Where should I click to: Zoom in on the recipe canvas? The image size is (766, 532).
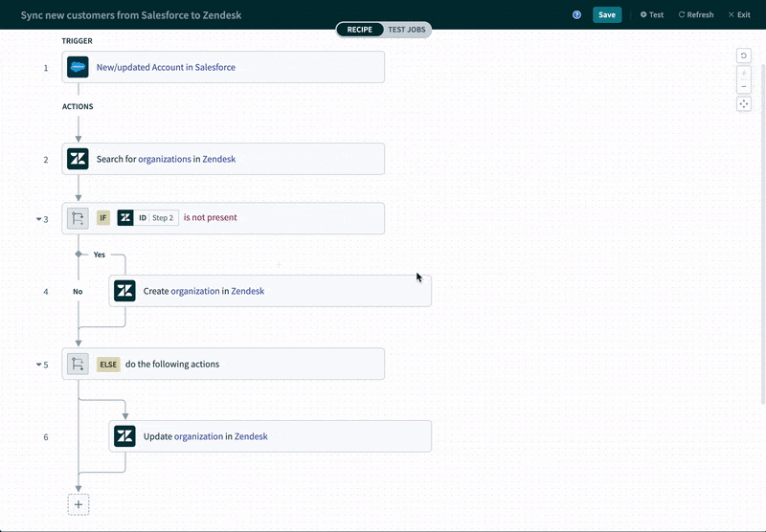click(x=744, y=74)
